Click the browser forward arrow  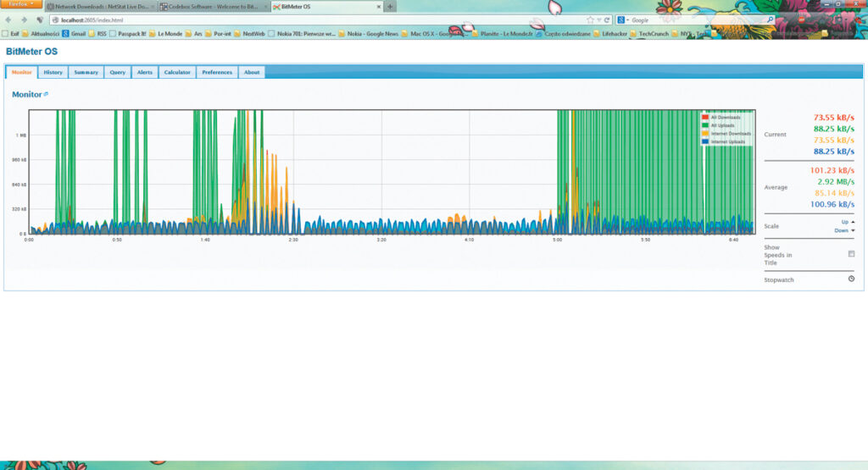coord(23,19)
